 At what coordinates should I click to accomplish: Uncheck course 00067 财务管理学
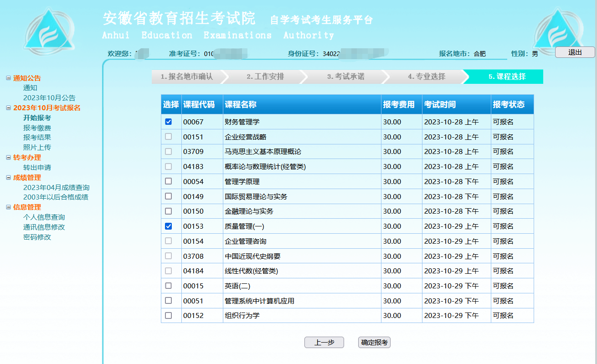tap(169, 122)
